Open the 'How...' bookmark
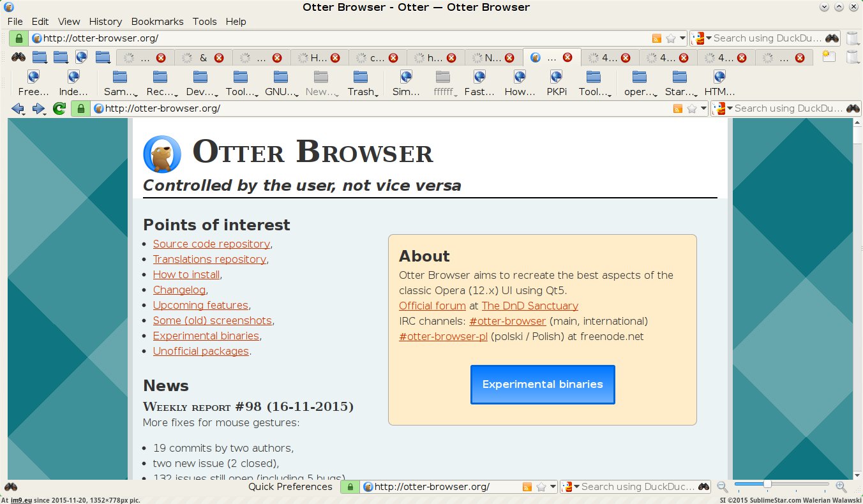863x504 pixels. tap(520, 84)
